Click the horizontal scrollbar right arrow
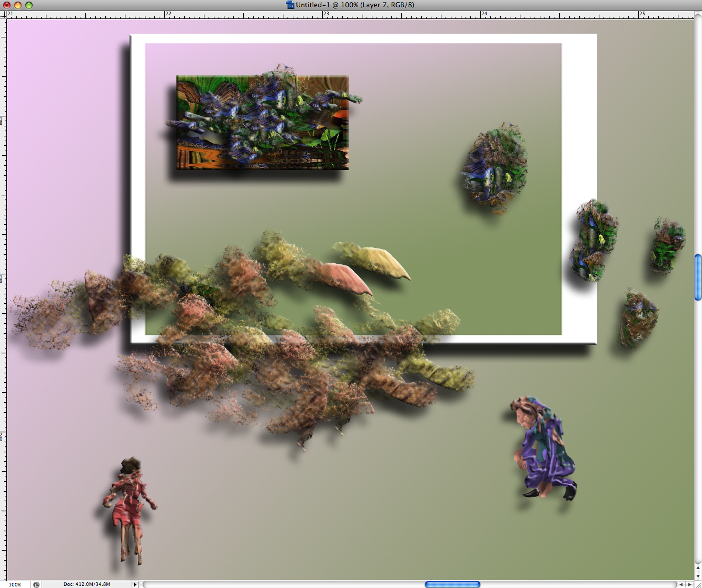Screen dimensions: 702x588 (x=690, y=584)
